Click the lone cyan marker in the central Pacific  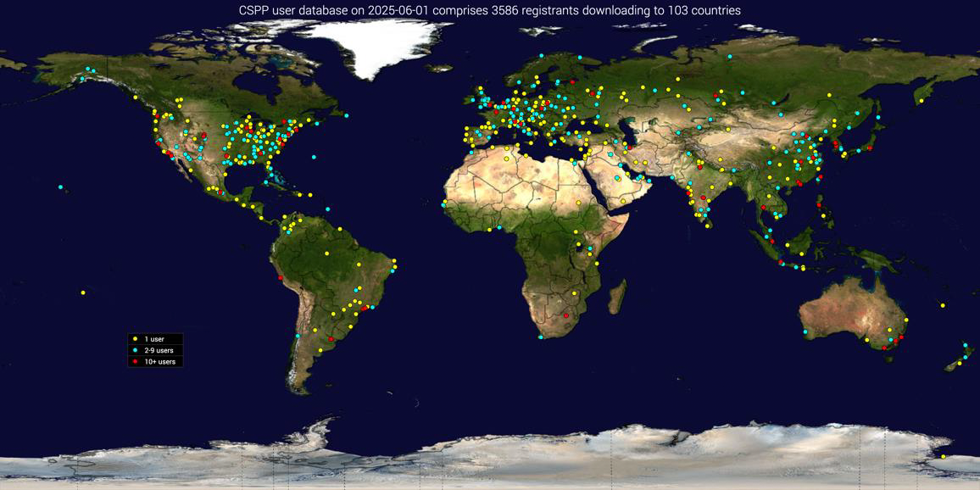pyautogui.click(x=60, y=187)
